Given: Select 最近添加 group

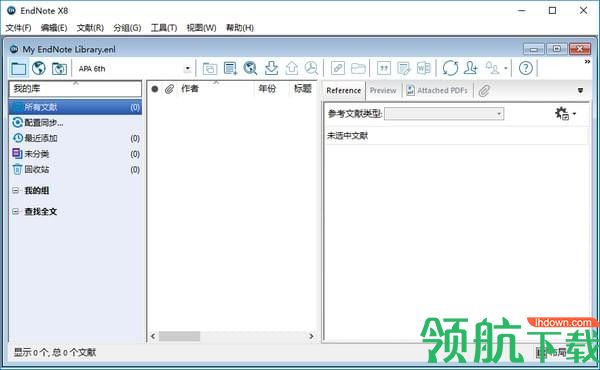Looking at the screenshot, I should (x=75, y=138).
